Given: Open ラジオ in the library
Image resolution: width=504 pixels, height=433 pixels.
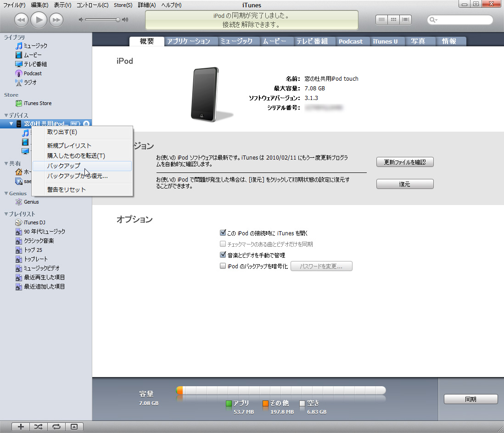Looking at the screenshot, I should tap(26, 82).
